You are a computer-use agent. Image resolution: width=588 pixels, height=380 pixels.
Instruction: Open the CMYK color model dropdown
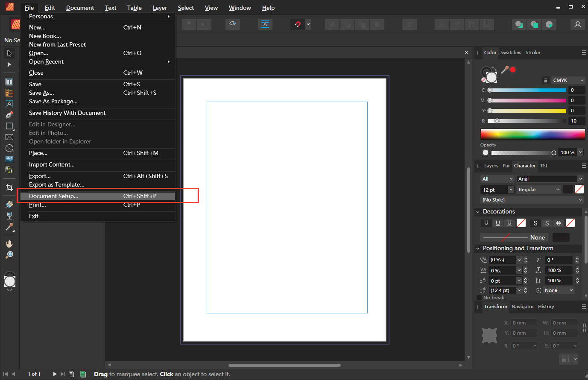click(x=568, y=80)
